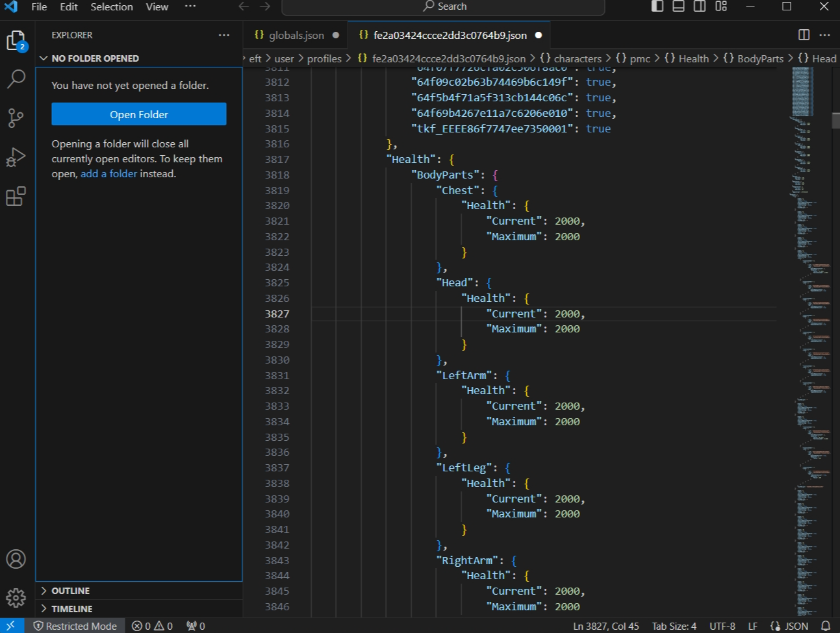Image resolution: width=840 pixels, height=633 pixels.
Task: Click the 'add a folder' link
Action: pos(108,174)
